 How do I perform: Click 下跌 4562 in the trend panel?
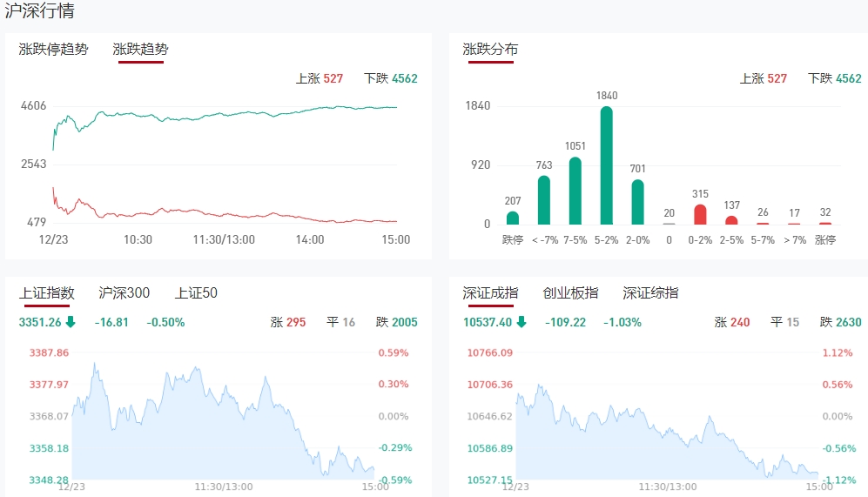[391, 78]
